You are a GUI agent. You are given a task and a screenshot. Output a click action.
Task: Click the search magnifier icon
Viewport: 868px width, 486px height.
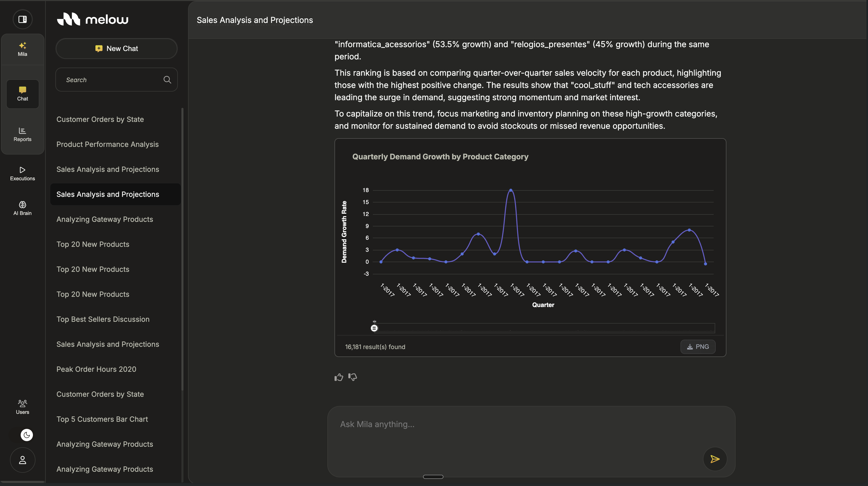(167, 80)
